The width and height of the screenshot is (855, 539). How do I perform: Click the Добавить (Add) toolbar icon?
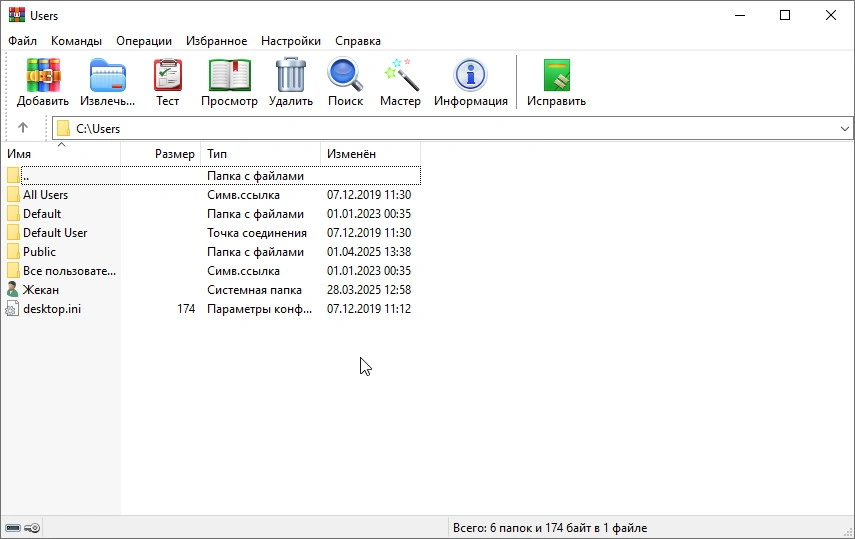tap(43, 75)
